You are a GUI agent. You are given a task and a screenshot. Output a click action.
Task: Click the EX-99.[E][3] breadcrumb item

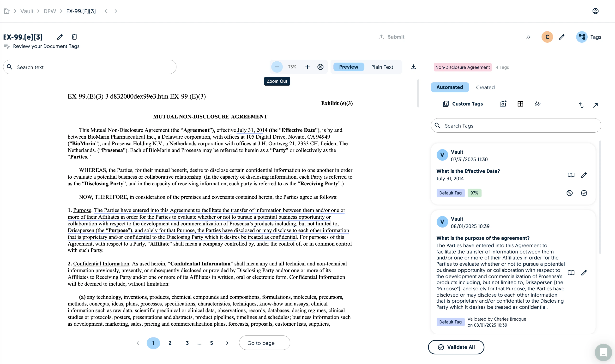(x=81, y=11)
